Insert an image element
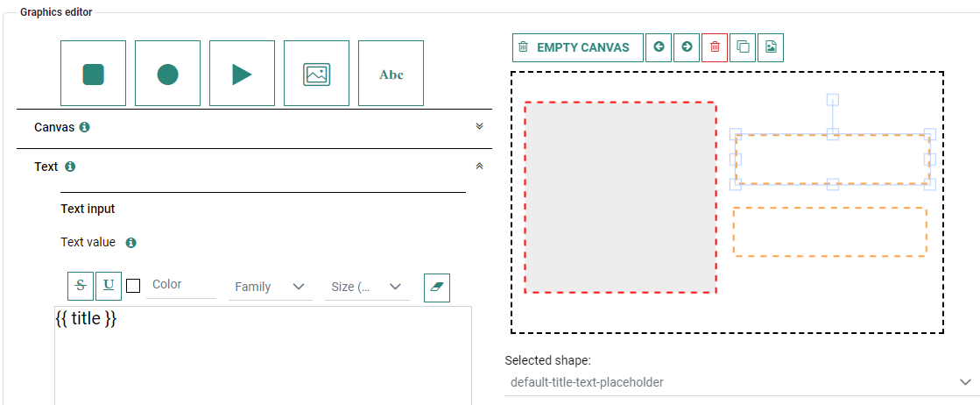The image size is (980, 405). coord(316,74)
